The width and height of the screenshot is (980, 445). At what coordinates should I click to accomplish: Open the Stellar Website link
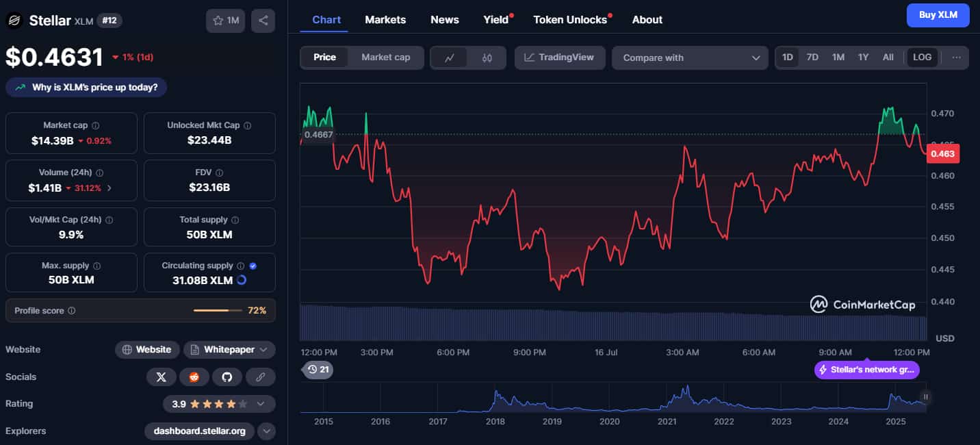click(147, 350)
